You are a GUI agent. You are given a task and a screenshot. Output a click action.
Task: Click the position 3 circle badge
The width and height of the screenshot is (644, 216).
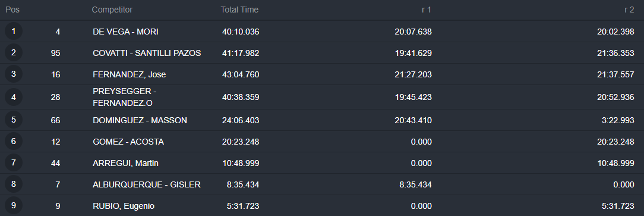(x=14, y=74)
